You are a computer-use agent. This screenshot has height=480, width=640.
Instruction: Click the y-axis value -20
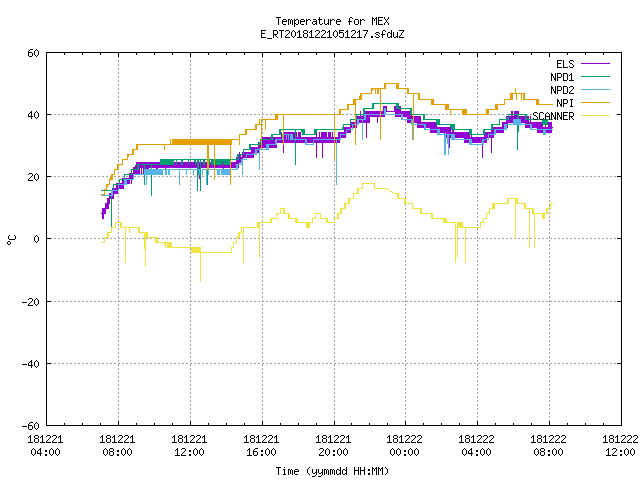coord(31,302)
